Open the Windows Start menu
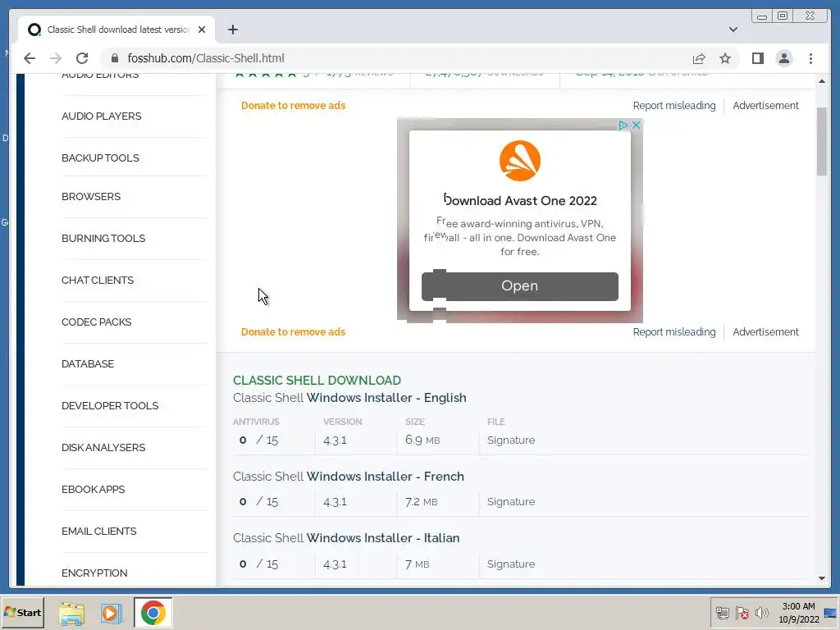The width and height of the screenshot is (840, 630). click(22, 612)
